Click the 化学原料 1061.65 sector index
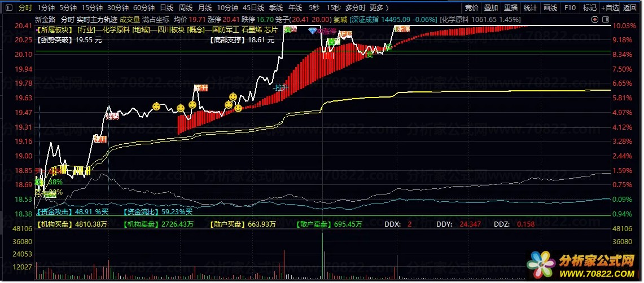 click(480, 19)
